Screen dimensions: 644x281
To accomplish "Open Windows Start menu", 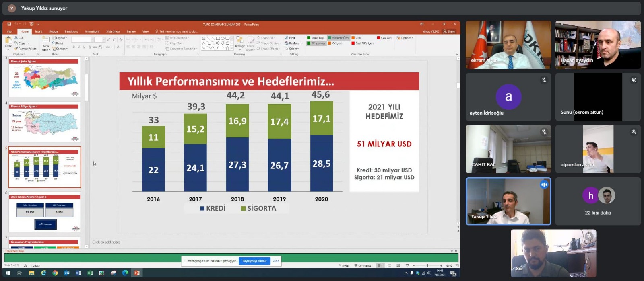I will [8, 273].
